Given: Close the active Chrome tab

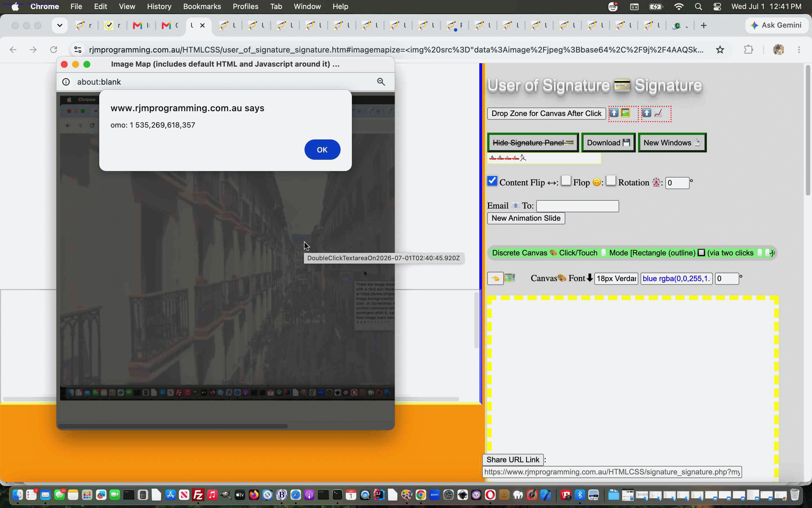Looking at the screenshot, I should click(x=202, y=25).
